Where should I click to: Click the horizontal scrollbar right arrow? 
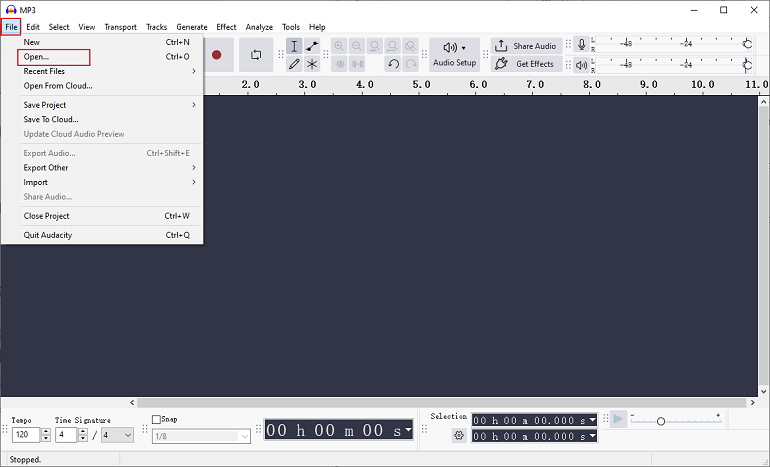pos(753,403)
